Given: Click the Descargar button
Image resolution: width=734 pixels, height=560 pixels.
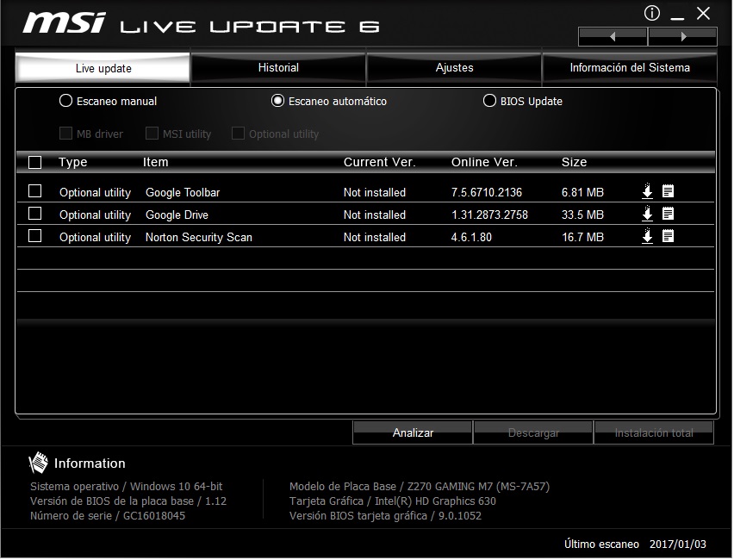Looking at the screenshot, I should pyautogui.click(x=533, y=432).
